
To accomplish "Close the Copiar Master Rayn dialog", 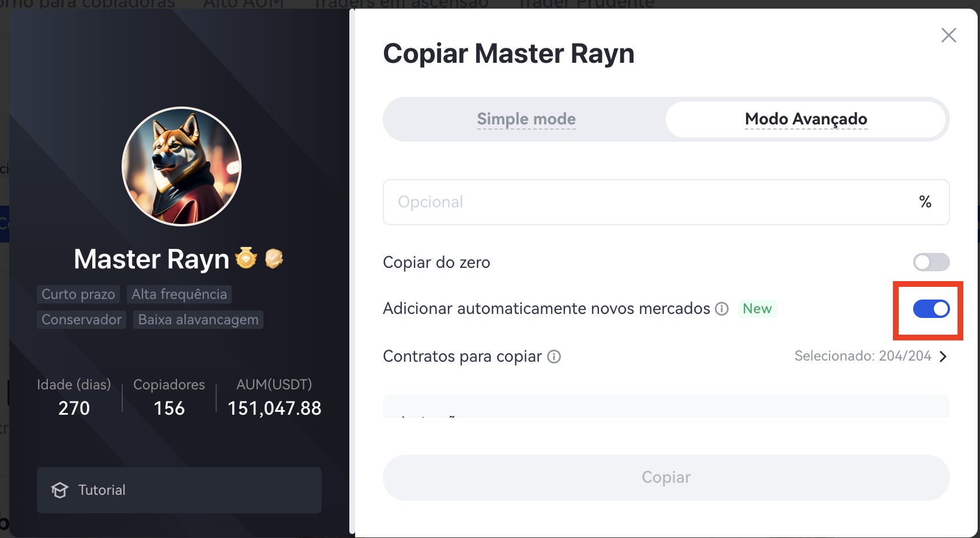I will (948, 35).
